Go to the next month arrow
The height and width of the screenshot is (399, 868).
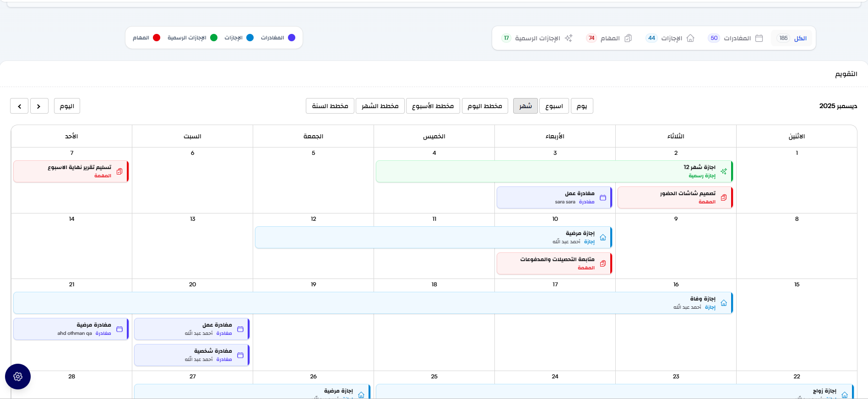click(x=19, y=106)
